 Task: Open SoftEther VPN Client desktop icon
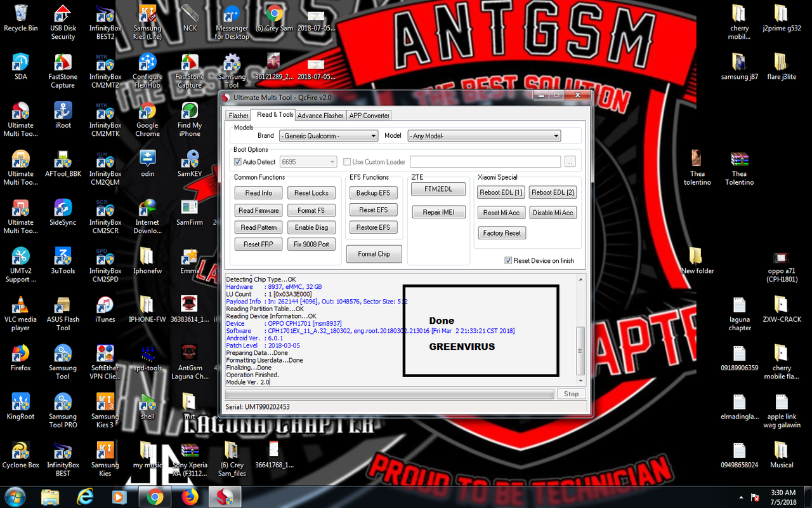[x=105, y=362]
